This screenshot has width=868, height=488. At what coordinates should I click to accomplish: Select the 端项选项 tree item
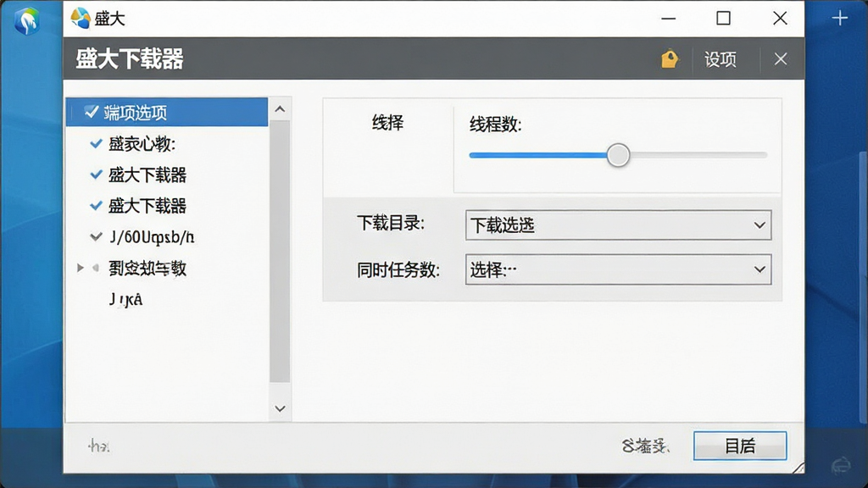pos(167,113)
